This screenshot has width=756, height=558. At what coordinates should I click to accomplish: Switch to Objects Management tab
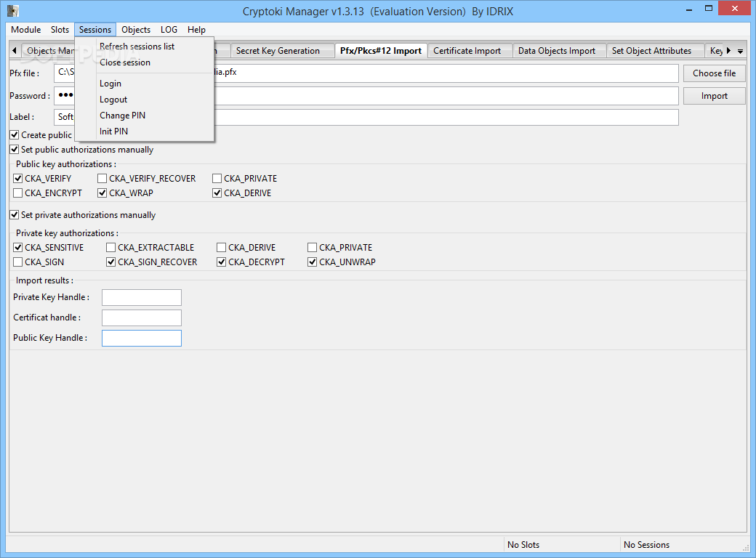(48, 51)
